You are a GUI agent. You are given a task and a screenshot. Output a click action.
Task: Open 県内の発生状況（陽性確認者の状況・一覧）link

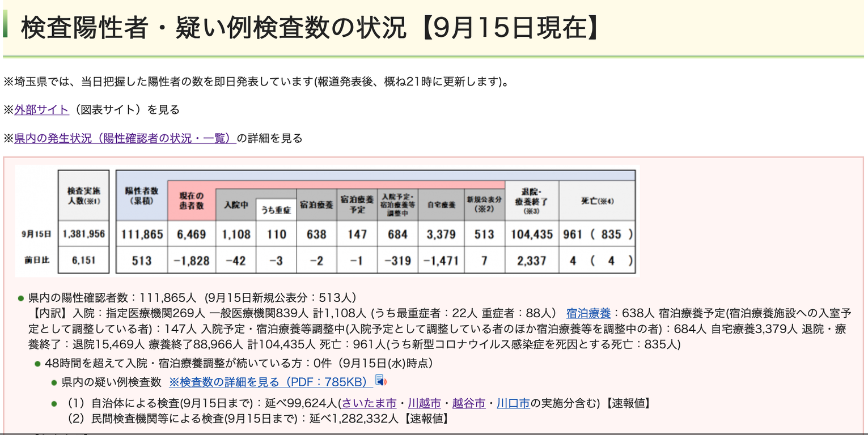pos(125,138)
